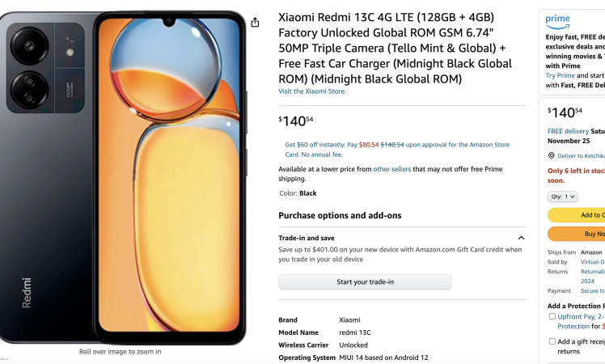Viewport: 605px width, 364px height.
Task: Check the Upfront Pay protection plan box
Action: tap(552, 317)
